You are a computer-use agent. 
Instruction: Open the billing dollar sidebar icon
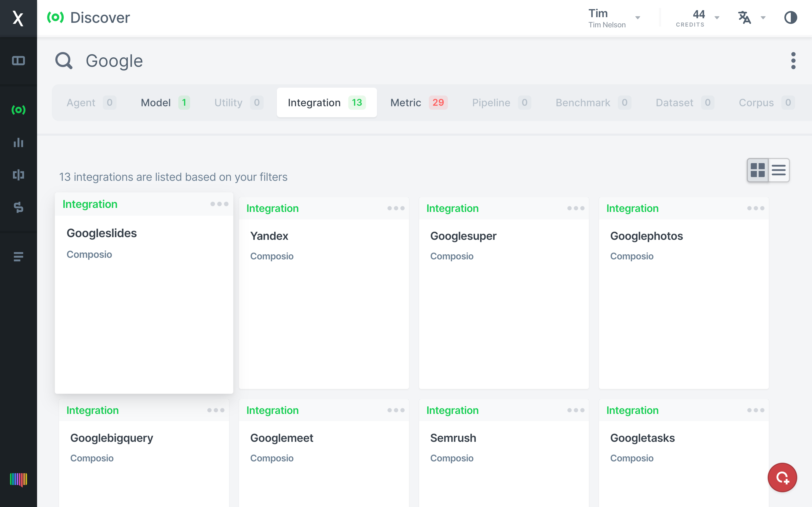point(18,207)
